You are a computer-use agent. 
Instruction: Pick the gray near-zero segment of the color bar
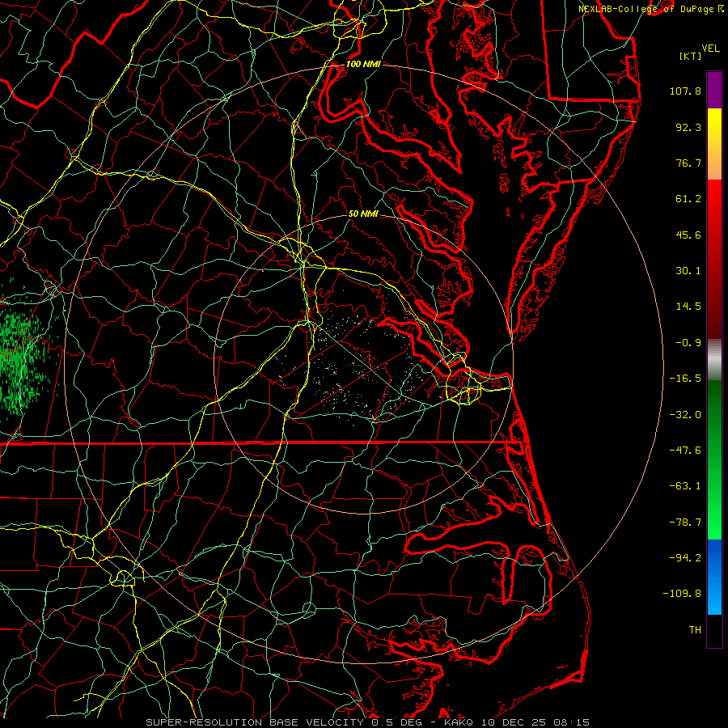click(714, 360)
